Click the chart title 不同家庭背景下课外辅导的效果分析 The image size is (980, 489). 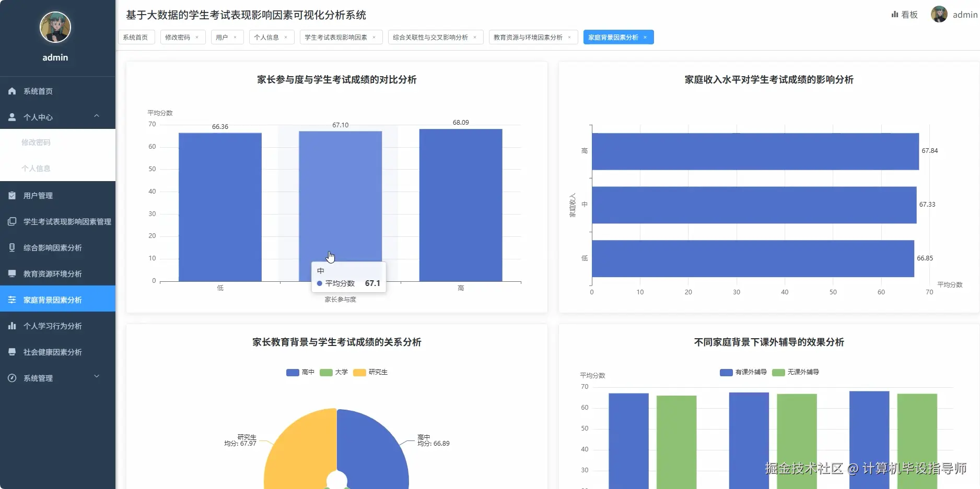click(x=769, y=342)
